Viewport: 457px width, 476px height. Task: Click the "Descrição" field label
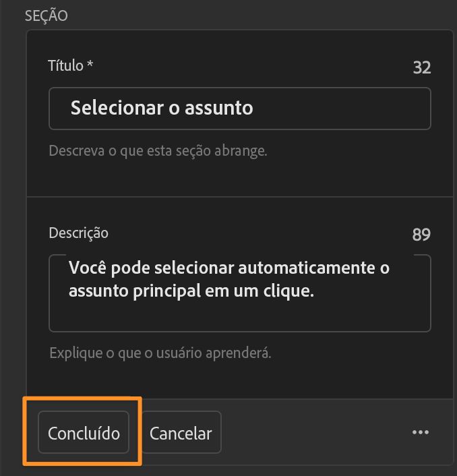[79, 233]
